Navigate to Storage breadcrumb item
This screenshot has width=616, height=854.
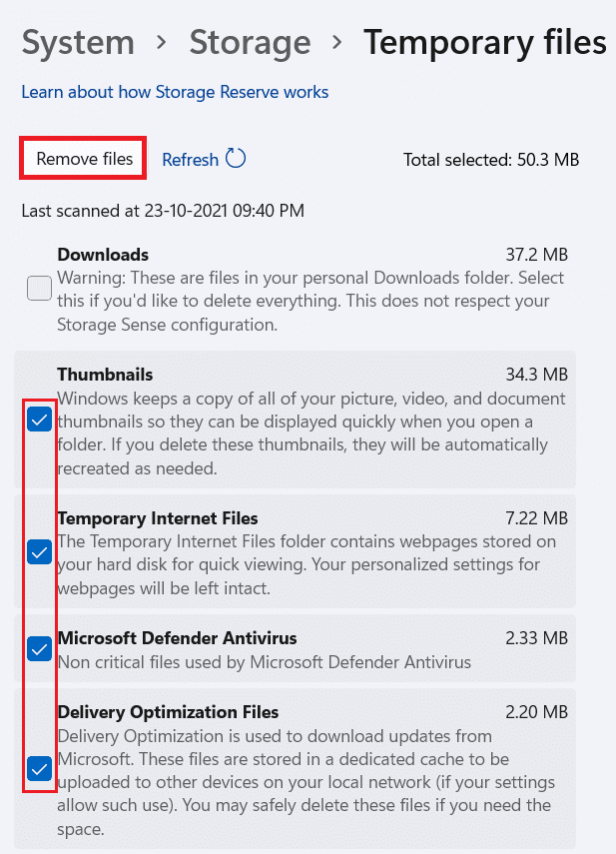(x=248, y=43)
